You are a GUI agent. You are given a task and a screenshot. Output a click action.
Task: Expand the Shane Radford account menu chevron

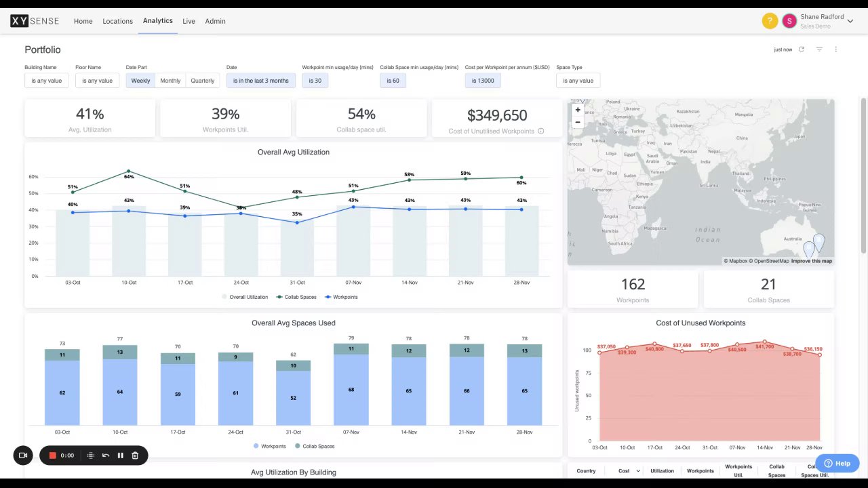point(850,22)
